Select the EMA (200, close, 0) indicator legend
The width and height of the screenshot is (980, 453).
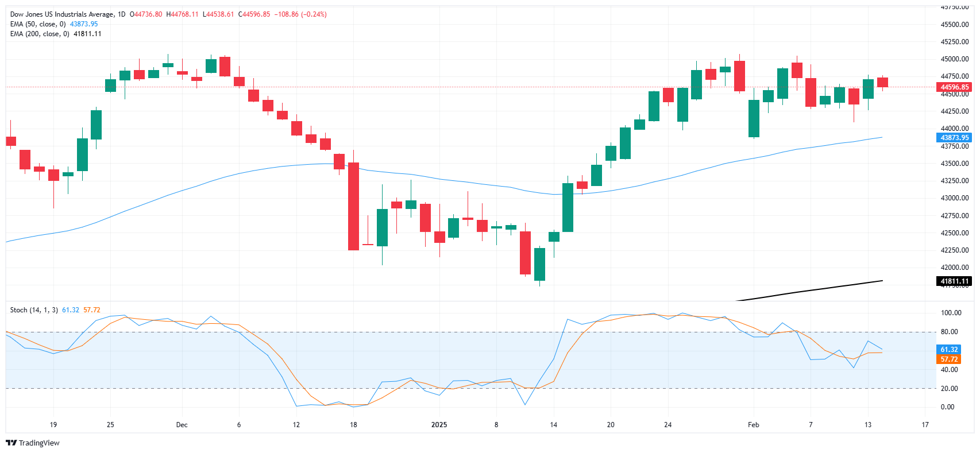coord(40,34)
